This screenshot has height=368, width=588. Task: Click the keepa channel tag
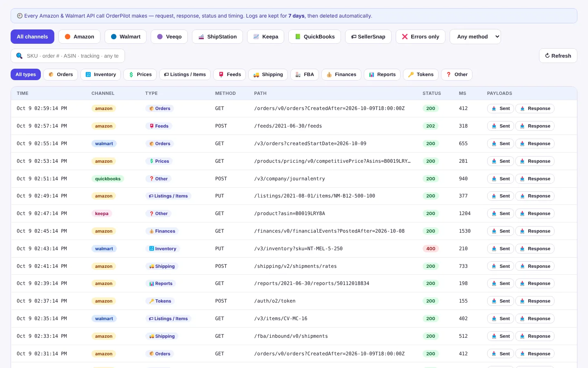tap(102, 213)
